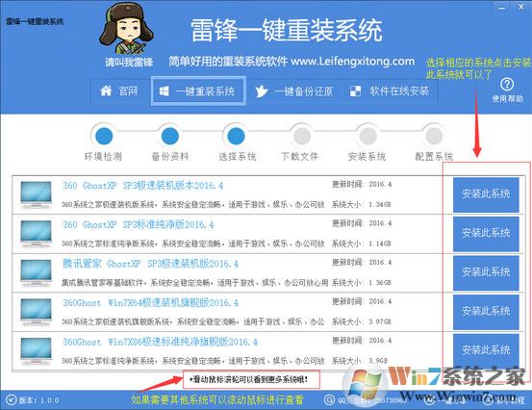Open 腾讯管家 GhostXP SP3极速装机版 title link
532x410 pixels.
[x=150, y=264]
